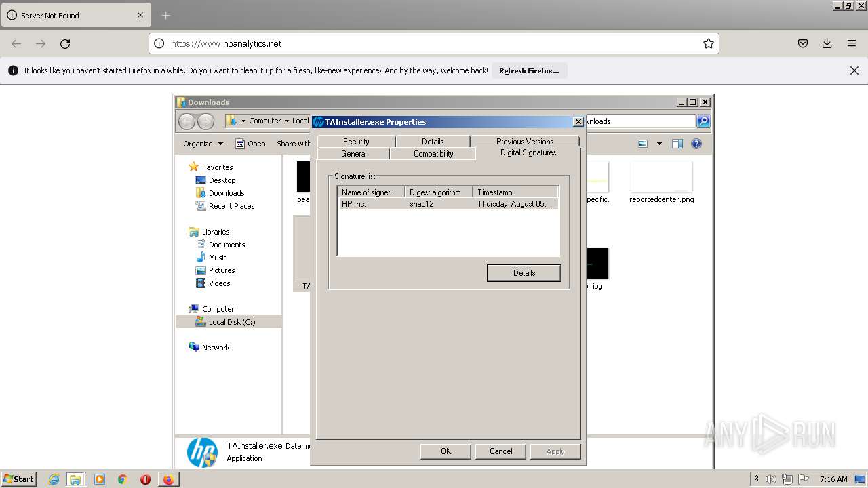The height and width of the screenshot is (488, 868).
Task: Change view using the view icon
Action: tap(643, 144)
